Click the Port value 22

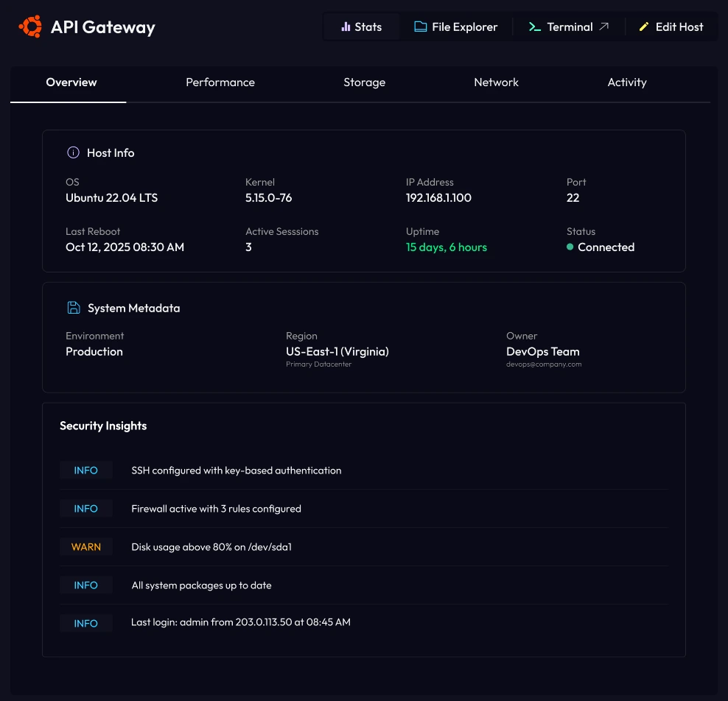point(573,197)
